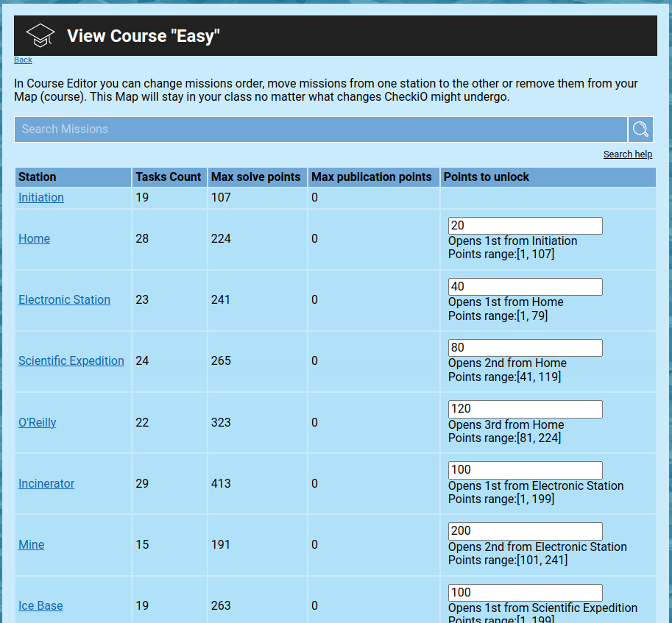Select Initiation's tasks count value 19
Viewport: 672px width, 623px height.
coord(142,197)
